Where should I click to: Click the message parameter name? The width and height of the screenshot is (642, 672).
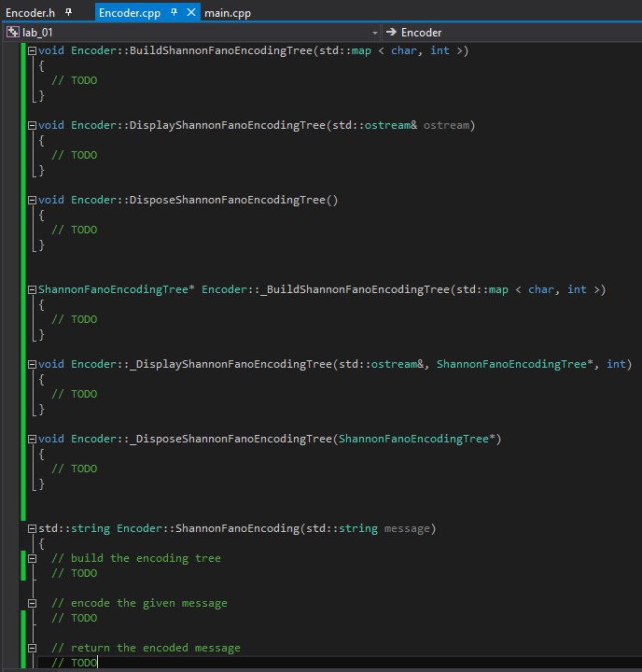coord(407,528)
